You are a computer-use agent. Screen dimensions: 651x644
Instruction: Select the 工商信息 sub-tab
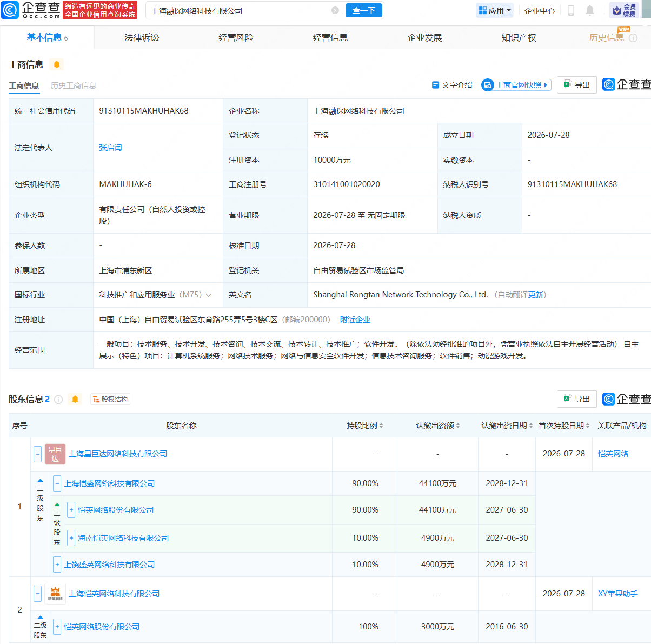[24, 85]
